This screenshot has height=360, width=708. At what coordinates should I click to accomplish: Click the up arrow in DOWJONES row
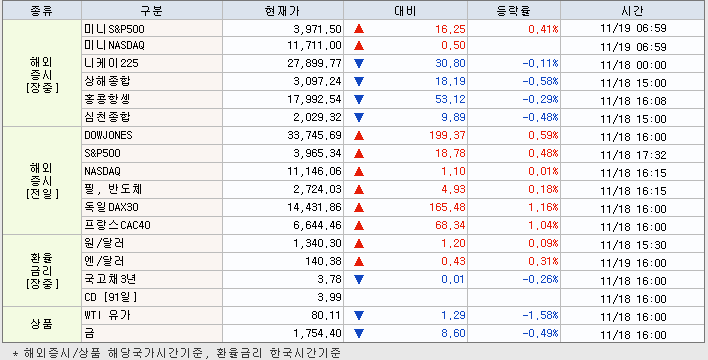coord(359,135)
